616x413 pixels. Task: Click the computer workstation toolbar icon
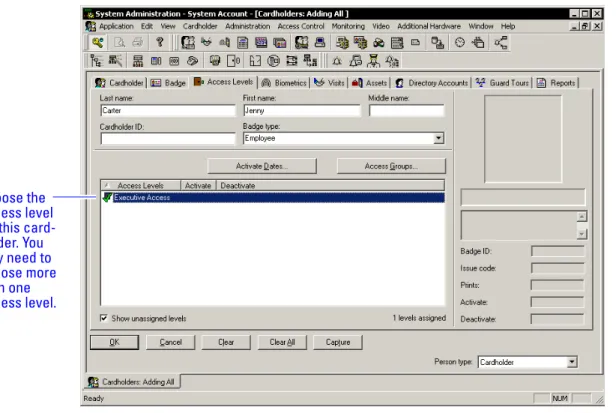(319, 42)
